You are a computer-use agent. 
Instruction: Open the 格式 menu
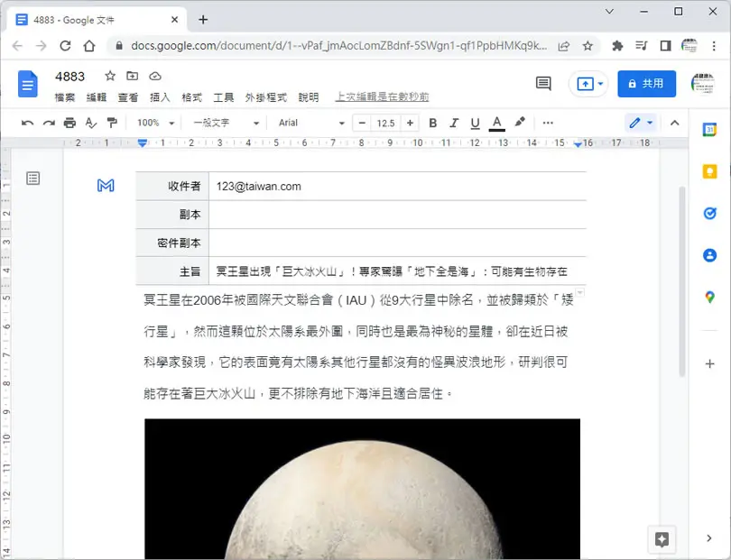click(x=191, y=97)
